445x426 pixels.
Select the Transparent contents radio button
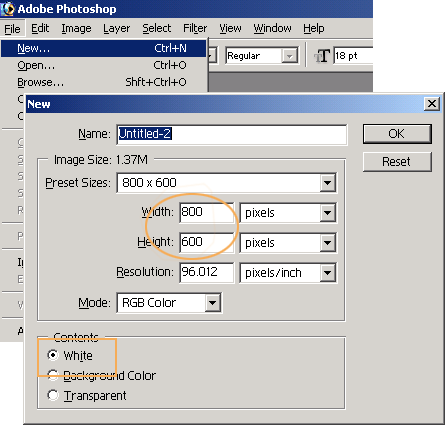53,395
